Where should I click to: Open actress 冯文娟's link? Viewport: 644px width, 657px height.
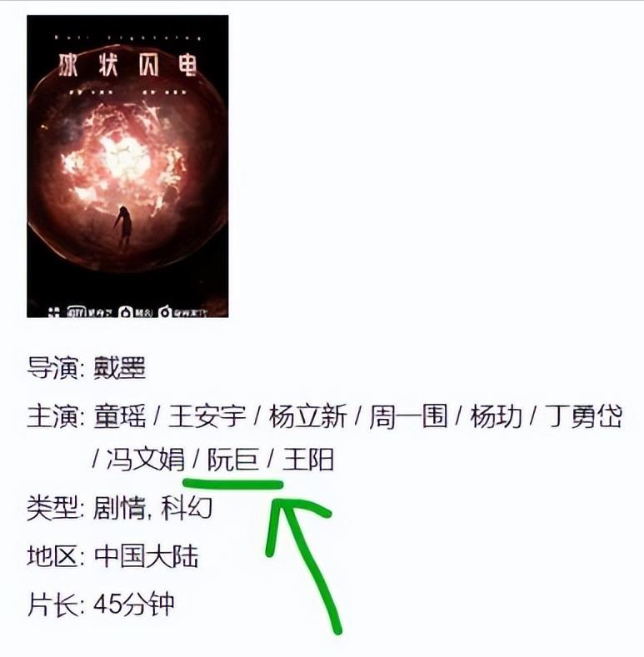pyautogui.click(x=145, y=460)
